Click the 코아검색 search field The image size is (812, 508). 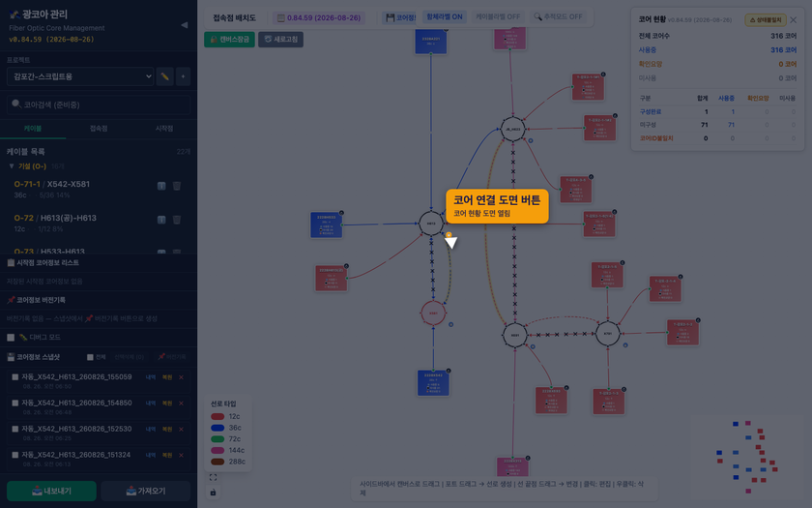99,105
